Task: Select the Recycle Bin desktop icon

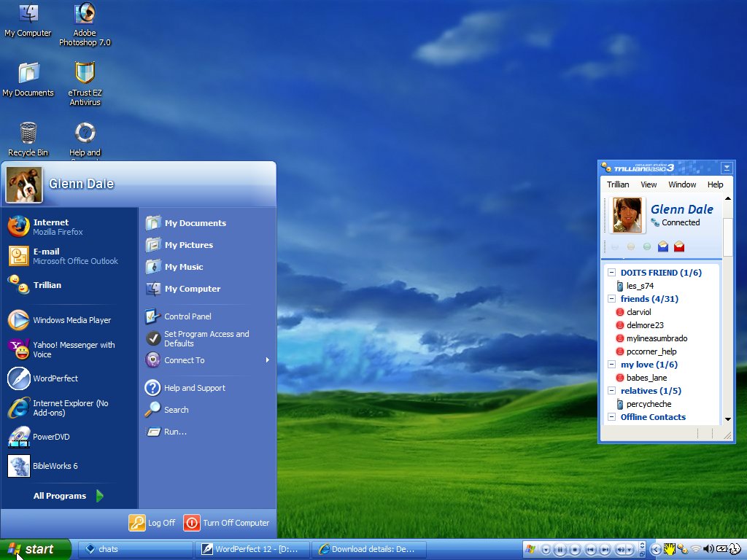Action: (28, 139)
